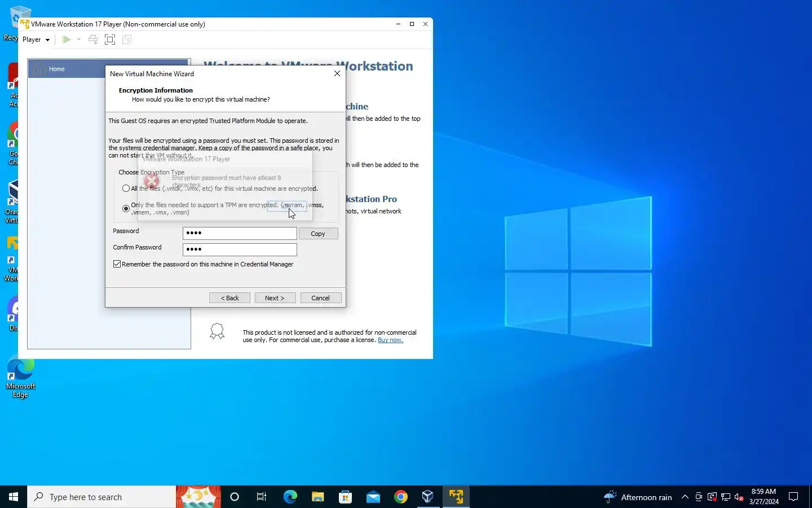Open Cortana circle icon on taskbar
The width and height of the screenshot is (812, 508).
click(x=235, y=497)
